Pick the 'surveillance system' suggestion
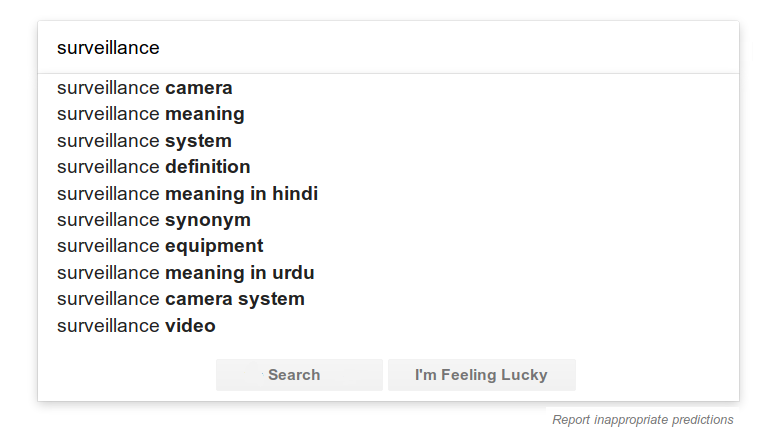Image resolution: width=772 pixels, height=442 pixels. 144,141
